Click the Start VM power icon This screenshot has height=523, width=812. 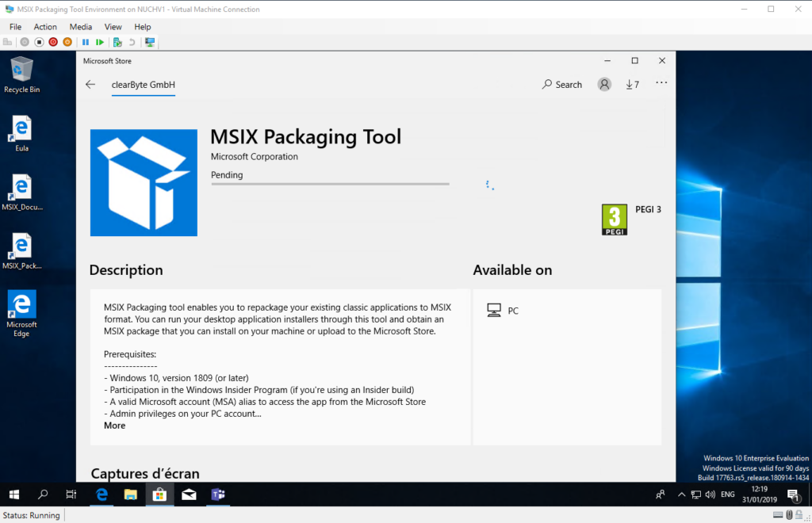point(25,42)
